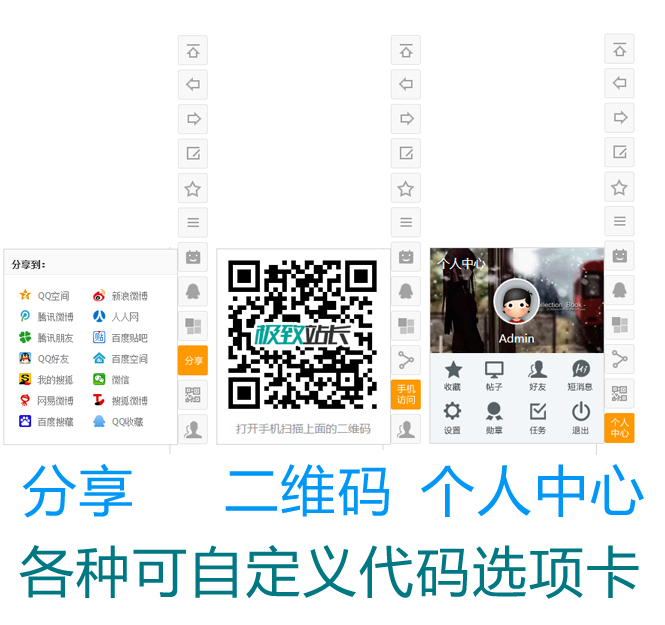Click back-to-top icon beside the QR code panel

tap(406, 50)
